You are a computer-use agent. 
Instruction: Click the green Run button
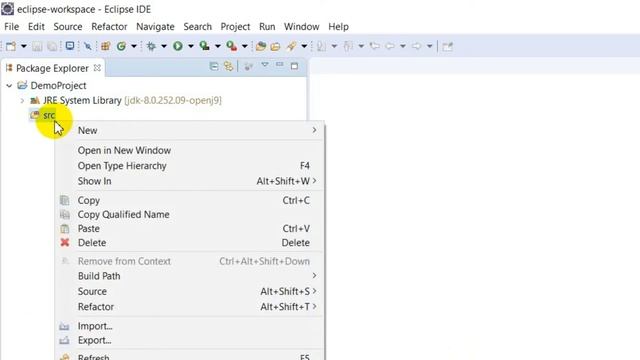[178, 46]
